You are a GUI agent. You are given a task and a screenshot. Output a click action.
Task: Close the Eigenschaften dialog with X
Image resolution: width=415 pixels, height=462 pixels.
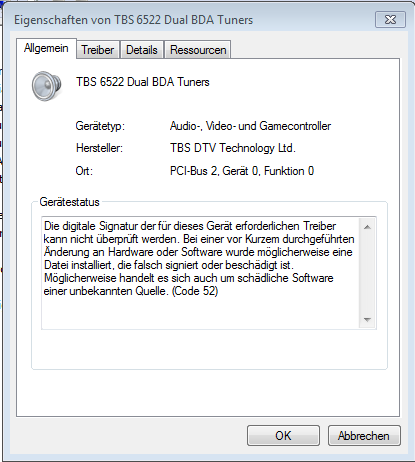point(390,20)
